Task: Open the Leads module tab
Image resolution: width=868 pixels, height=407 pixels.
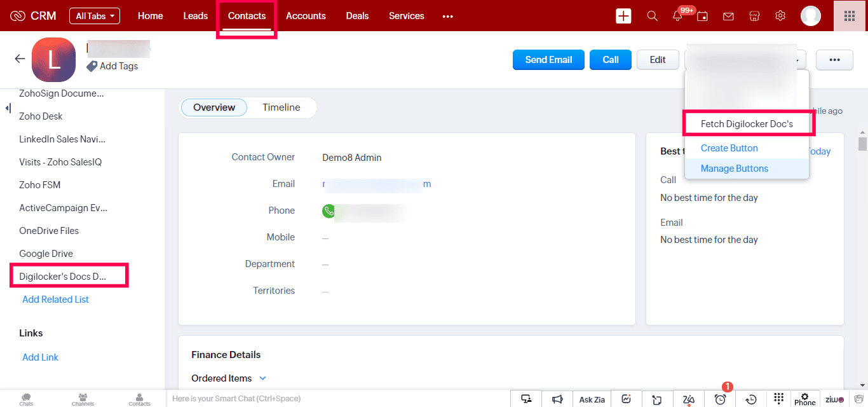Action: [196, 16]
